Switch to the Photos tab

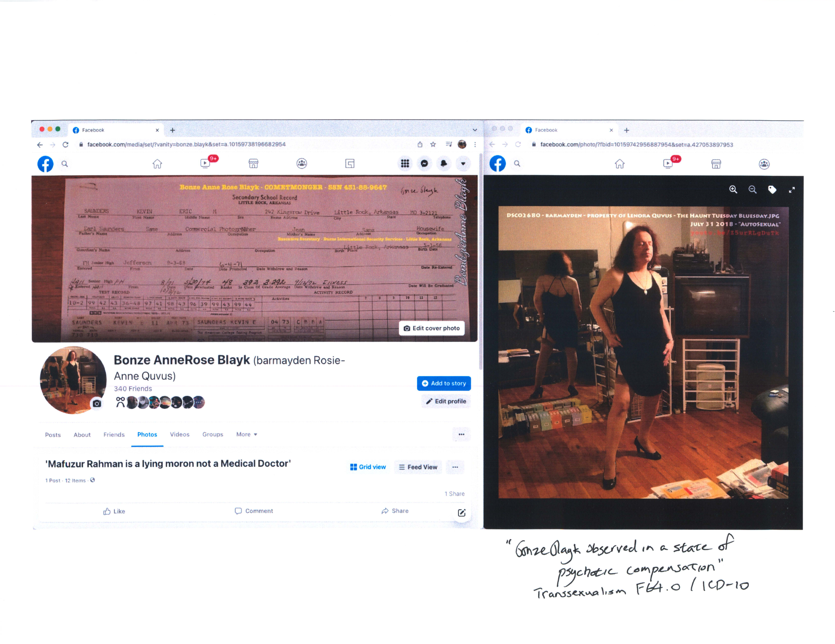[x=147, y=434]
